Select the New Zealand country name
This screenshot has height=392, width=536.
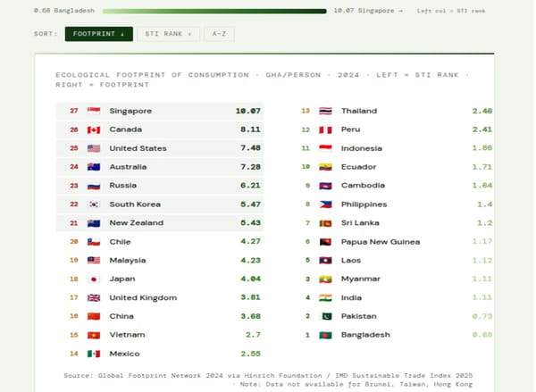click(x=137, y=223)
